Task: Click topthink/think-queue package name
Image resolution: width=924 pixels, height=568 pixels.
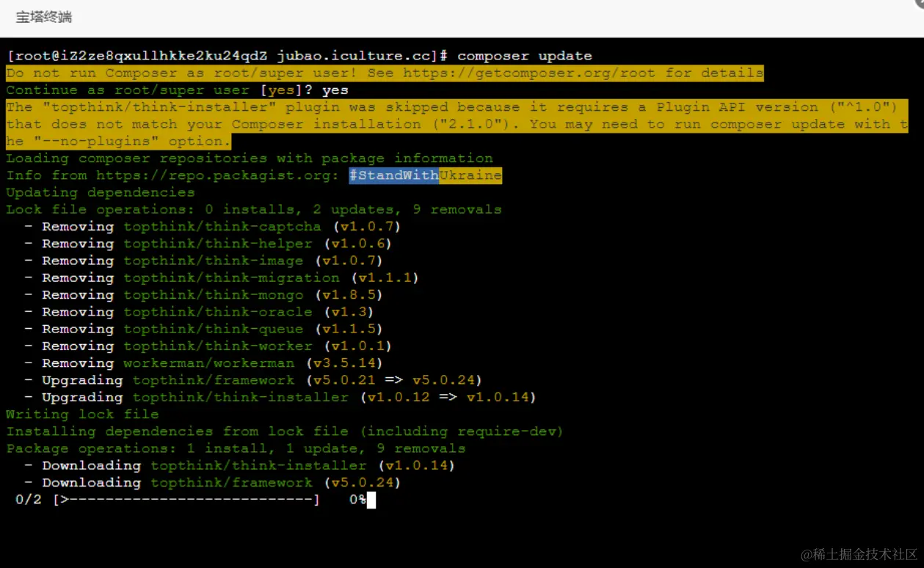Action: click(x=214, y=329)
